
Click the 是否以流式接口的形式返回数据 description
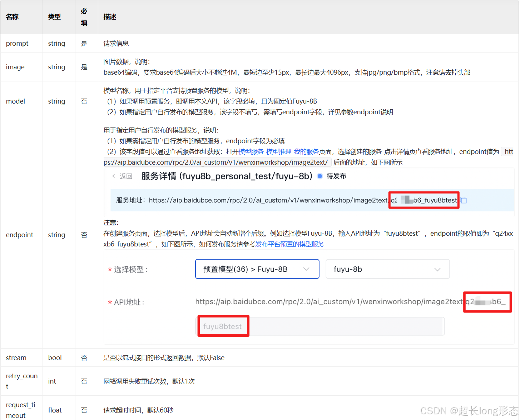[x=164, y=358]
